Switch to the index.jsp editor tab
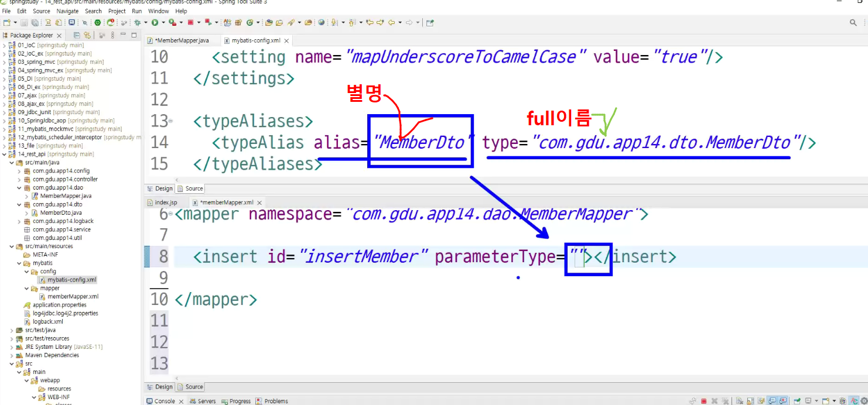868x405 pixels. click(166, 203)
